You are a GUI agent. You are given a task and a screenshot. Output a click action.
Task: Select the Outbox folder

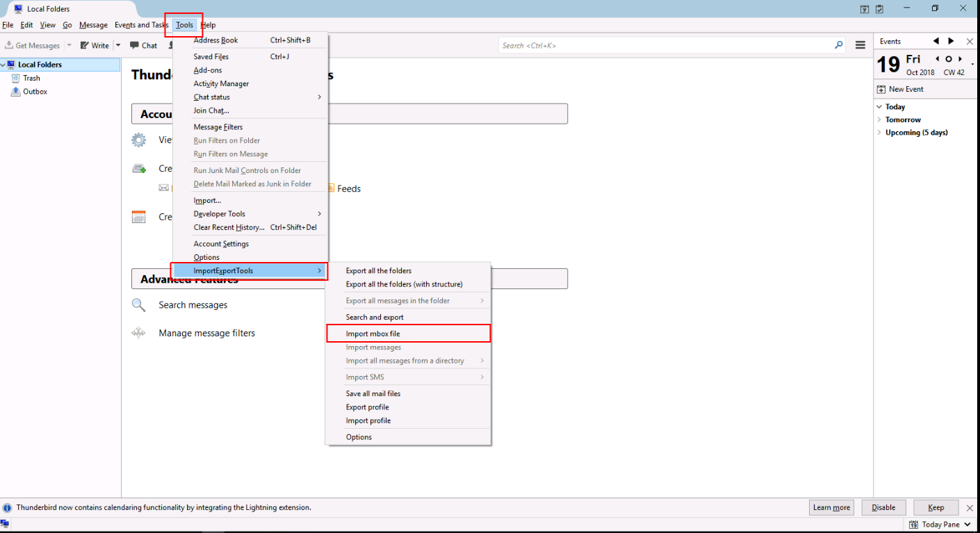pyautogui.click(x=34, y=92)
